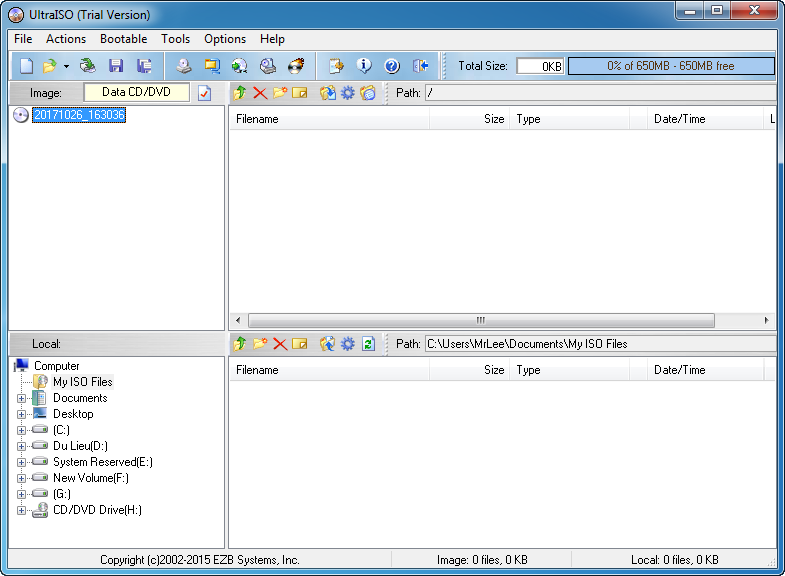Viewport: 785px width, 576px height.
Task: Click the red X delete icon in image pane
Action: coord(260,93)
